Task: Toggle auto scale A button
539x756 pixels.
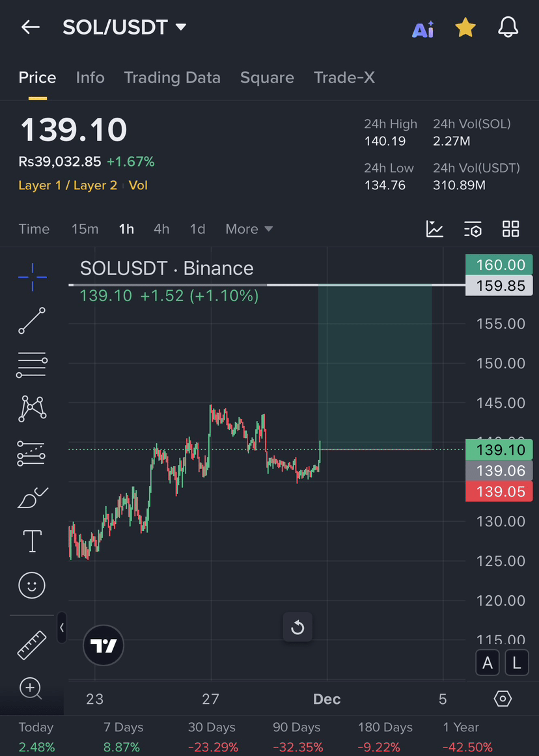Action: pos(488,663)
